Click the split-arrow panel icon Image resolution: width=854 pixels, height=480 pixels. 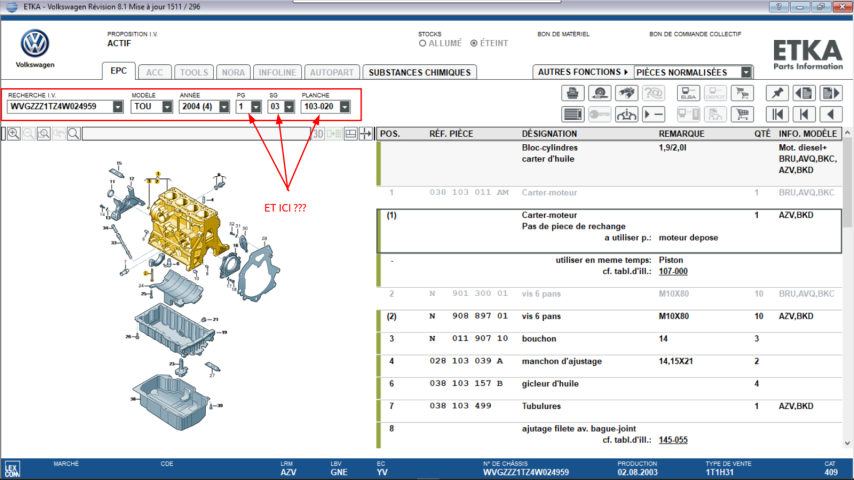coord(366,133)
